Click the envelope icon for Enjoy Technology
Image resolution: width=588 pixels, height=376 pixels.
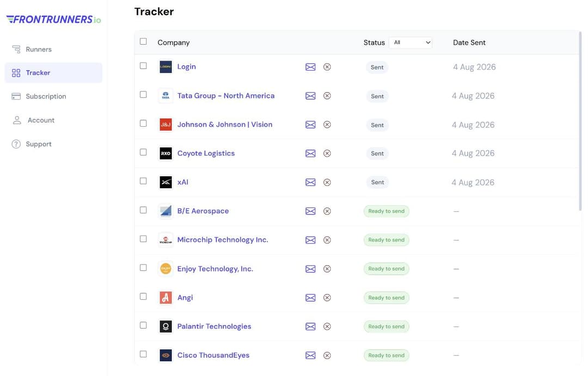tap(310, 269)
